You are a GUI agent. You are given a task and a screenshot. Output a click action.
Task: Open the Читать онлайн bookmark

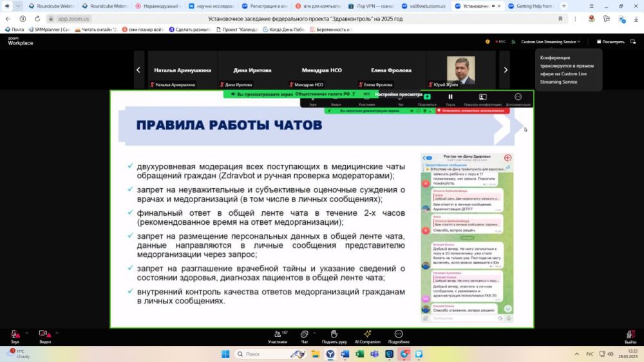coord(96,30)
